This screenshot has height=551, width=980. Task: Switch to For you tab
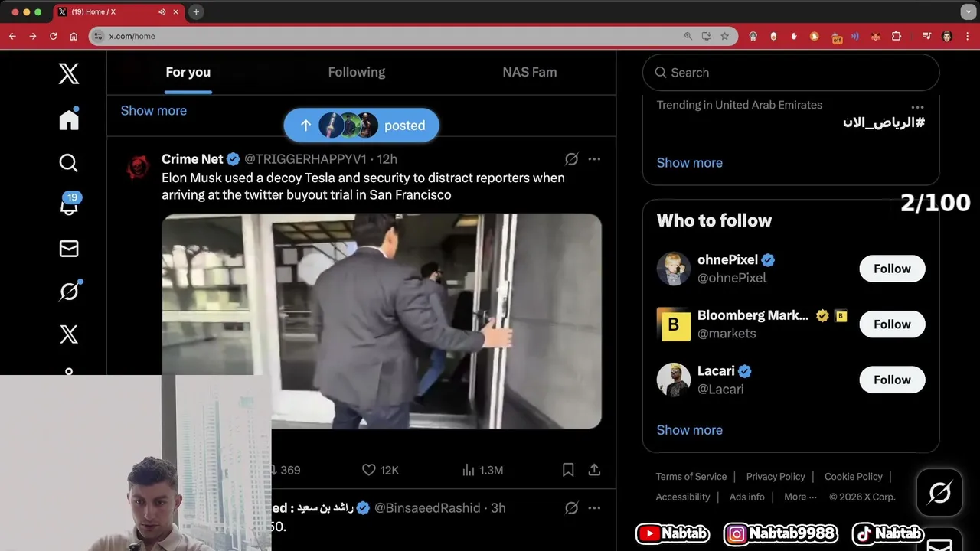point(188,73)
